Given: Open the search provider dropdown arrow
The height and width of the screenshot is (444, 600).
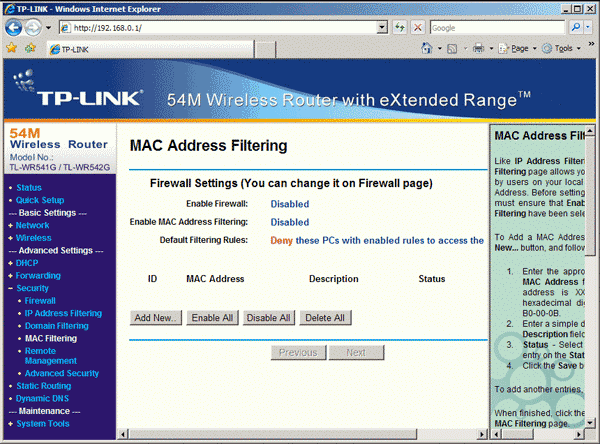Looking at the screenshot, I should click(588, 28).
